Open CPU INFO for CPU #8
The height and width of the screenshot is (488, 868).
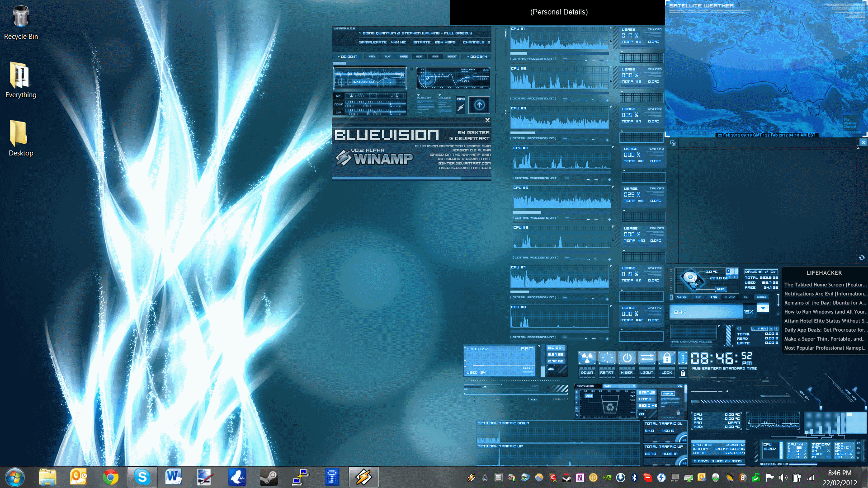click(x=654, y=308)
